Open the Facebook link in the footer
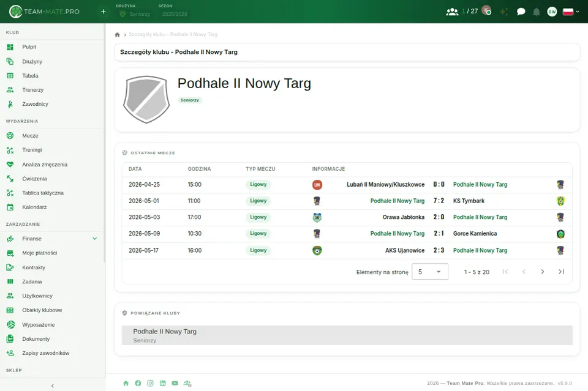The width and height of the screenshot is (588, 391). pos(138,383)
